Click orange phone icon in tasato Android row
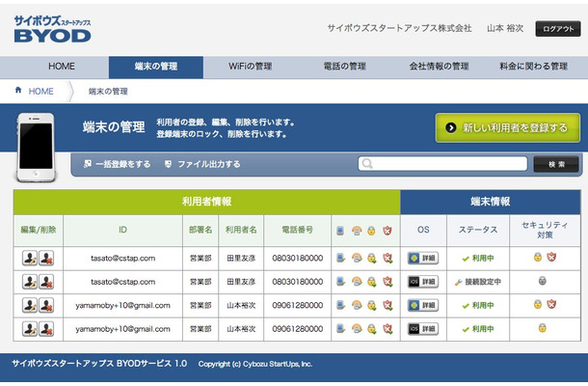 click(x=357, y=258)
